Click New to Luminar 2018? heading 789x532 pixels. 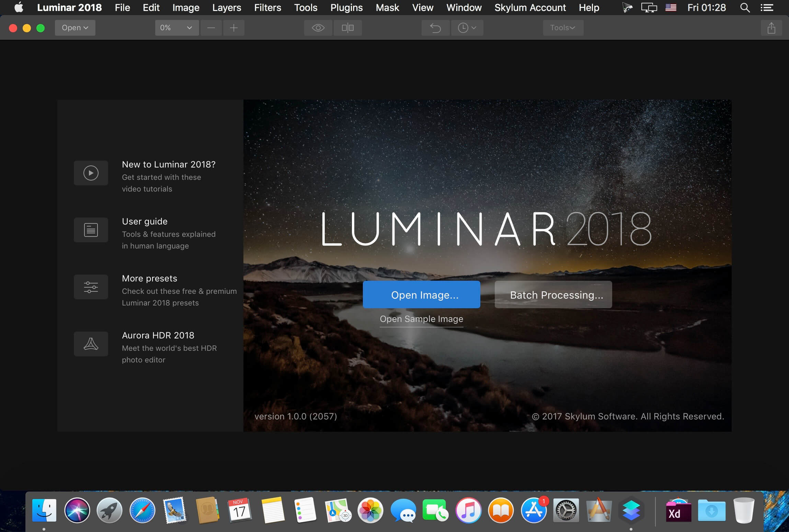tap(169, 164)
